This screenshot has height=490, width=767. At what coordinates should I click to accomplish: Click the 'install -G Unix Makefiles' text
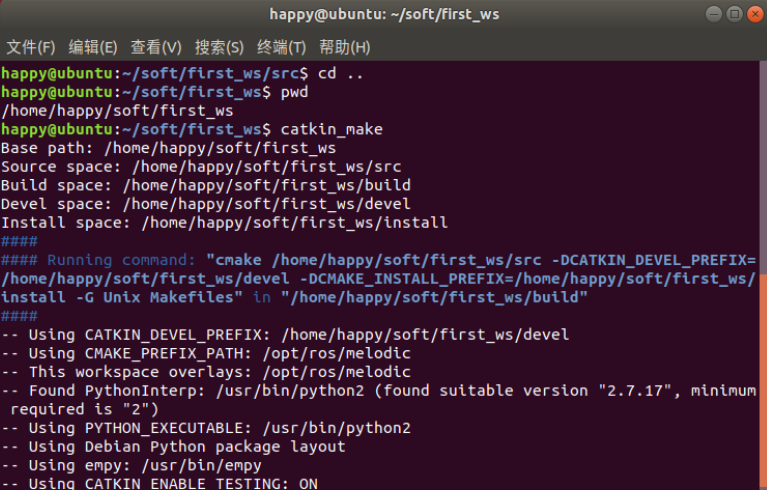[x=117, y=297]
